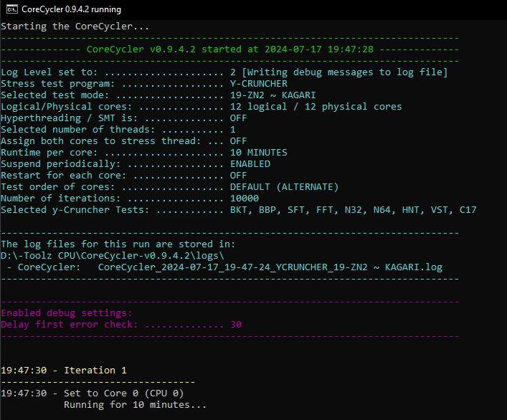The width and height of the screenshot is (507, 420).
Task: Click the 'Log Level set to:' label
Action: (49, 72)
